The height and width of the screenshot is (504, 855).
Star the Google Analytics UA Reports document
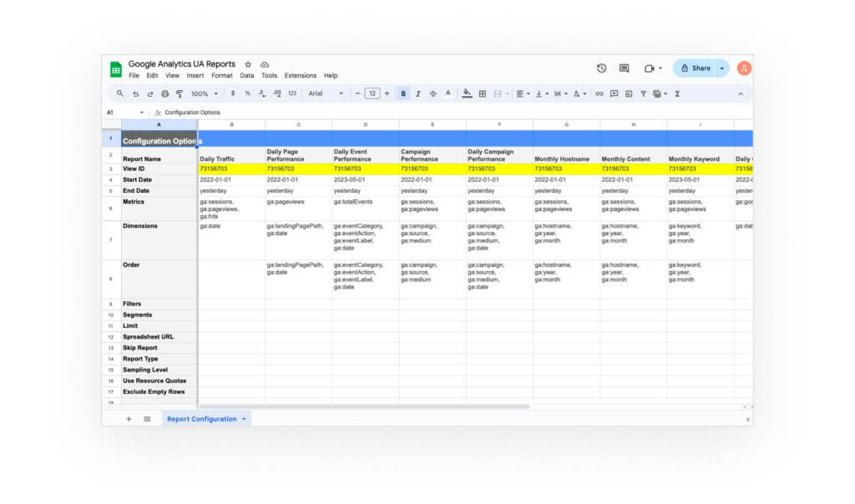248,64
